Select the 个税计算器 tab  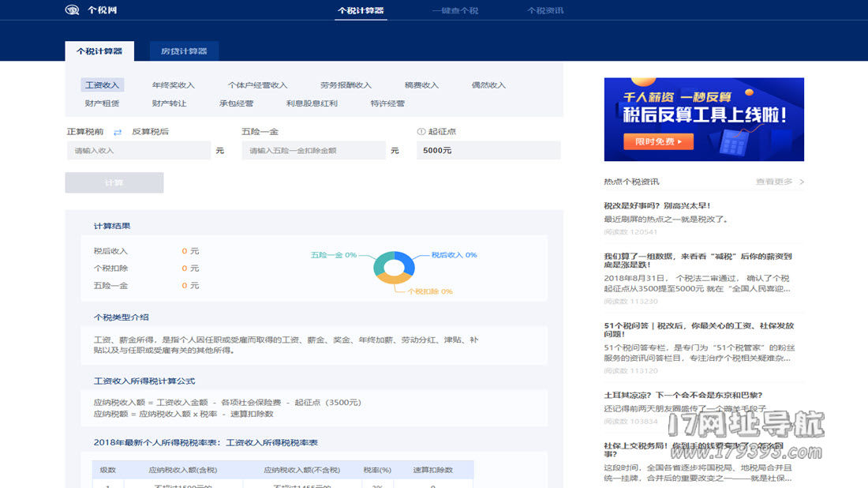tap(99, 51)
